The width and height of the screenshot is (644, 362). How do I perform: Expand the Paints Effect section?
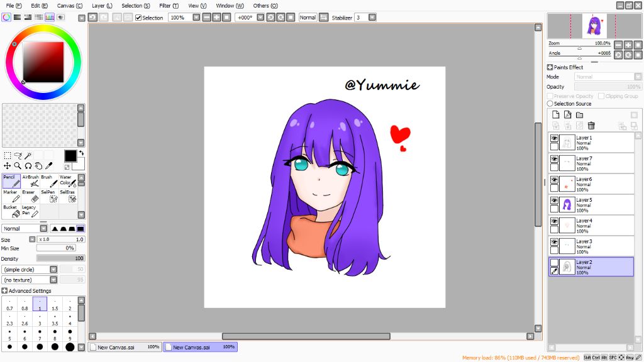[550, 67]
